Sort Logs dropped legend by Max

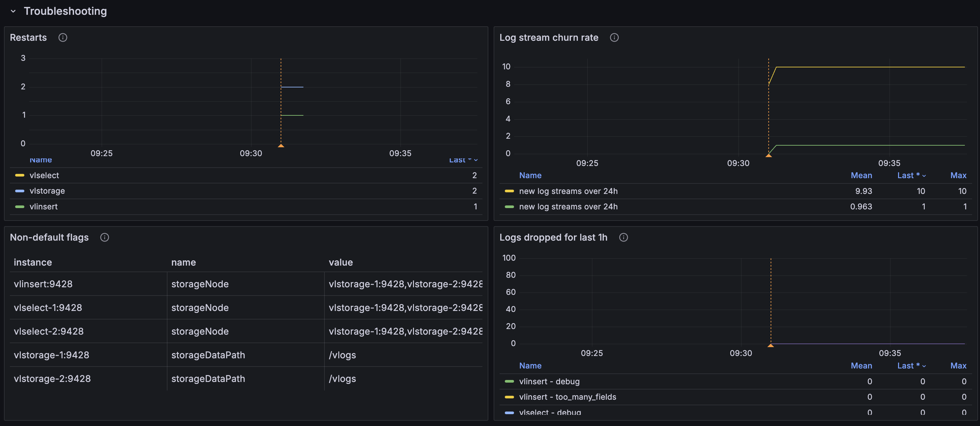958,366
